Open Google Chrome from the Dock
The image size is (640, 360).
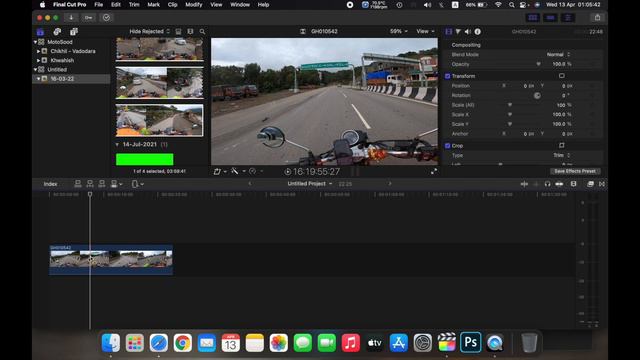pyautogui.click(x=182, y=343)
